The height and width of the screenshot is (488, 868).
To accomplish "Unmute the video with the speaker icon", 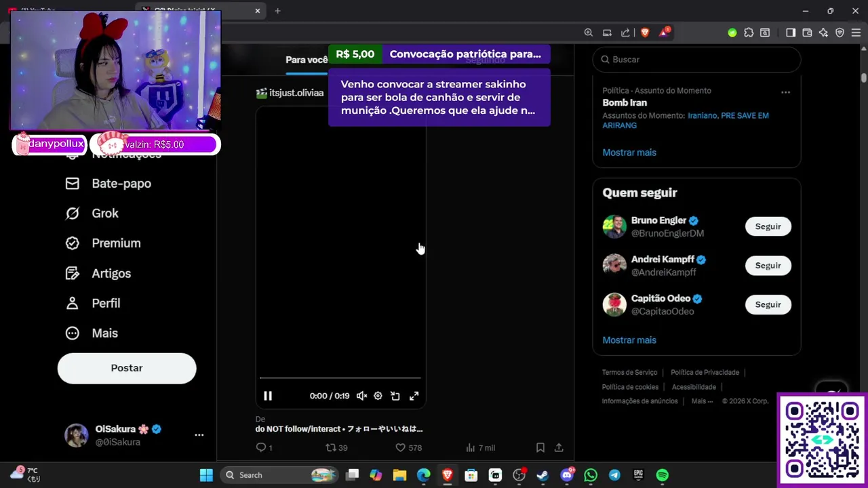I will click(361, 396).
